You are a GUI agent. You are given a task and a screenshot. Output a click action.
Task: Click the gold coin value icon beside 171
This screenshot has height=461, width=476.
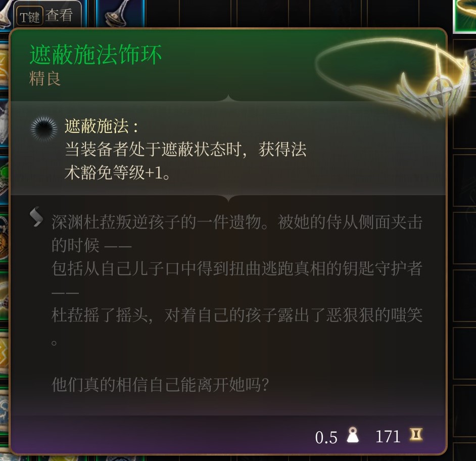[416, 435]
